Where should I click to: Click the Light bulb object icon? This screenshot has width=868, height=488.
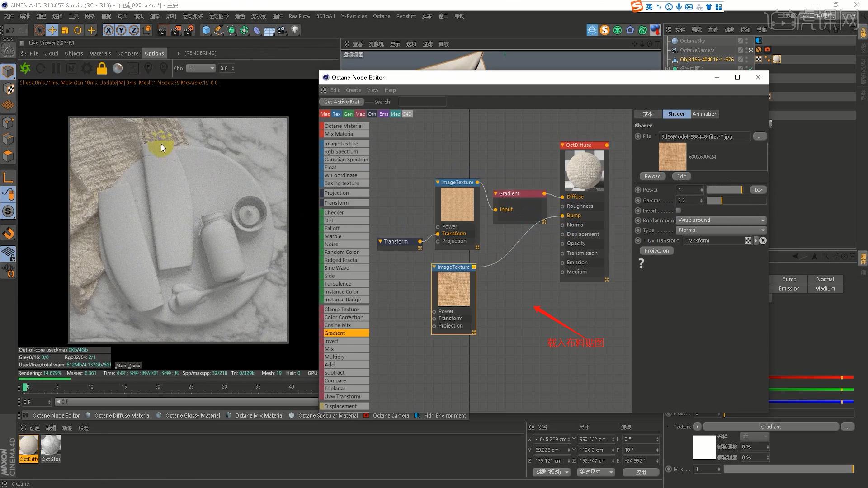click(x=295, y=30)
